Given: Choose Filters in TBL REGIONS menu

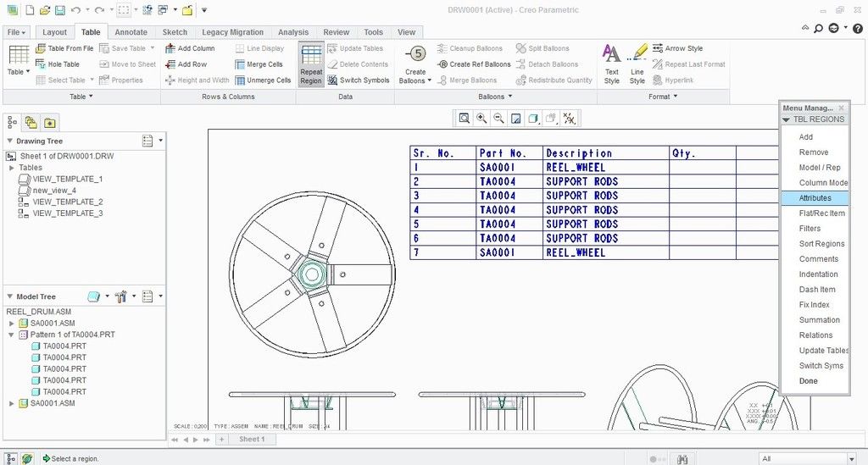Looking at the screenshot, I should [x=810, y=229].
